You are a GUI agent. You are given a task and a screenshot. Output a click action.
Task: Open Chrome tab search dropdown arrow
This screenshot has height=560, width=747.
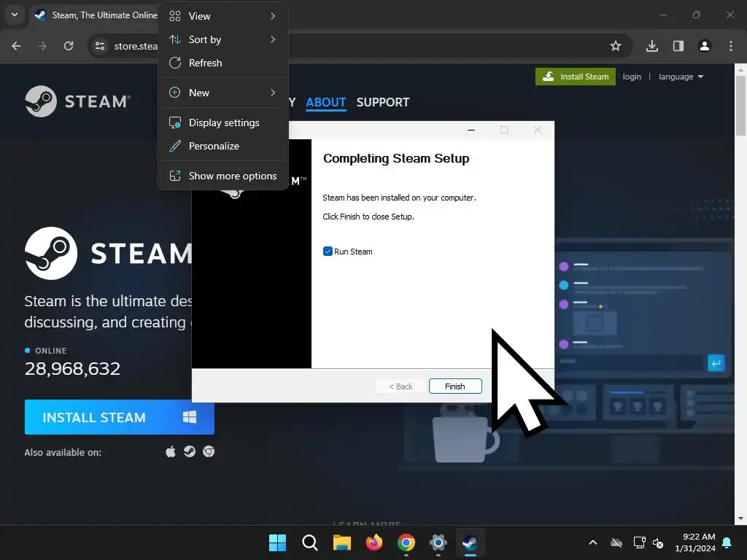15,15
